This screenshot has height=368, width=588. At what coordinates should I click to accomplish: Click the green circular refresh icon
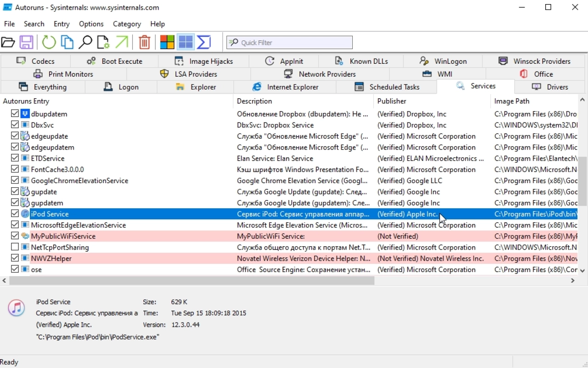tap(49, 42)
